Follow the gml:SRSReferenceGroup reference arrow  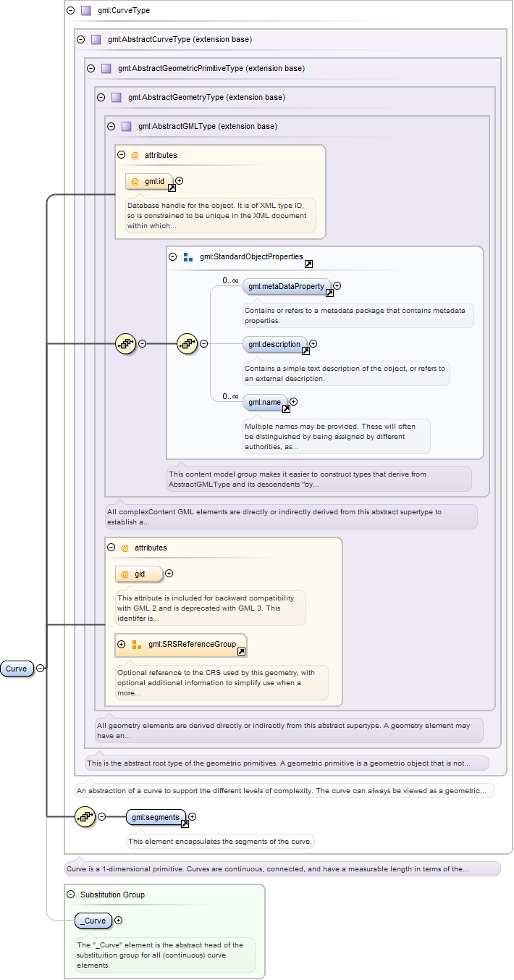point(241,652)
